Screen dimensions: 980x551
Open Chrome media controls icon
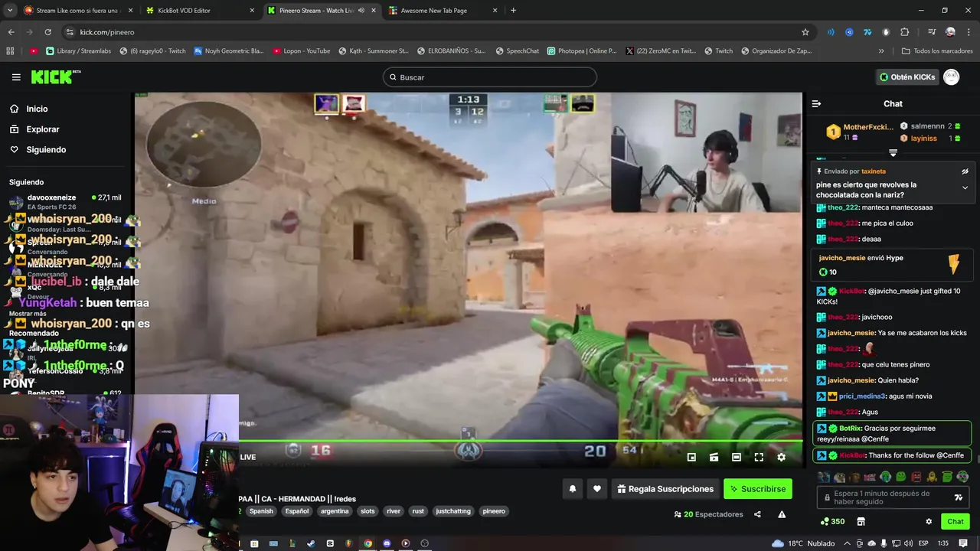931,32
